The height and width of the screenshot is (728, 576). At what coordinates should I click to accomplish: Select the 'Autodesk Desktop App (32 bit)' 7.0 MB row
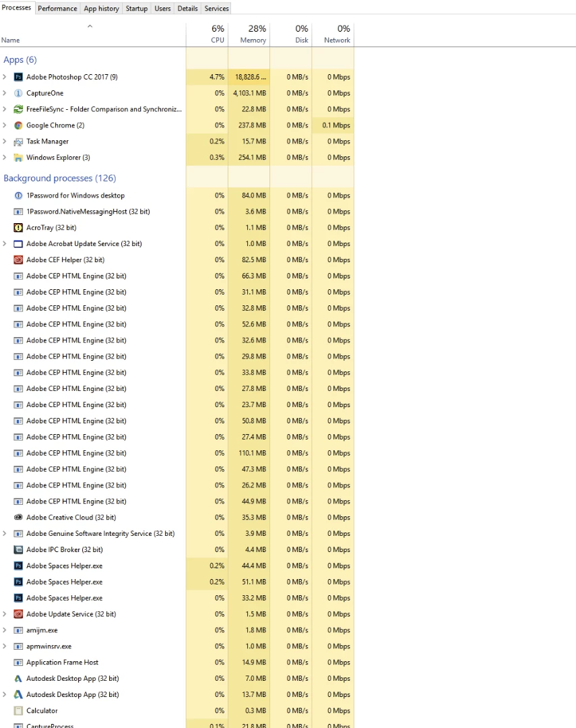click(177, 678)
